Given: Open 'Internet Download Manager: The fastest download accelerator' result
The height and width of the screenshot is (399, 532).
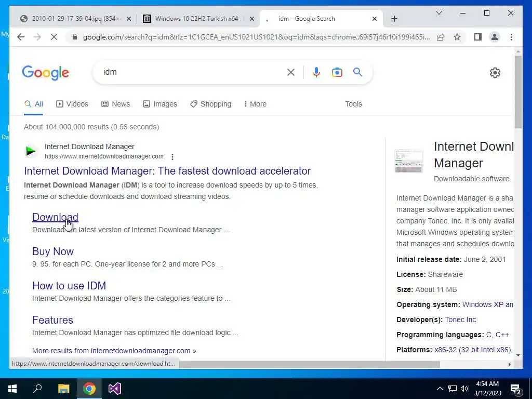Looking at the screenshot, I should pos(167,170).
